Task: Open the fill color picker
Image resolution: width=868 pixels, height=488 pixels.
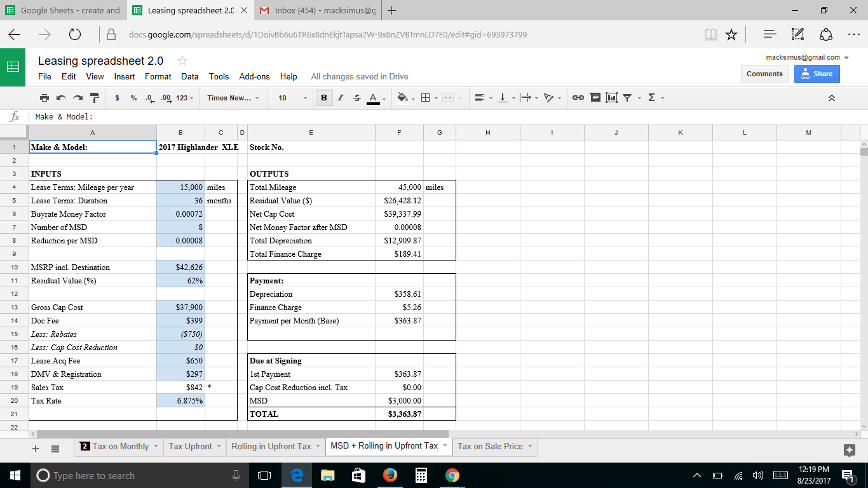Action: click(405, 98)
